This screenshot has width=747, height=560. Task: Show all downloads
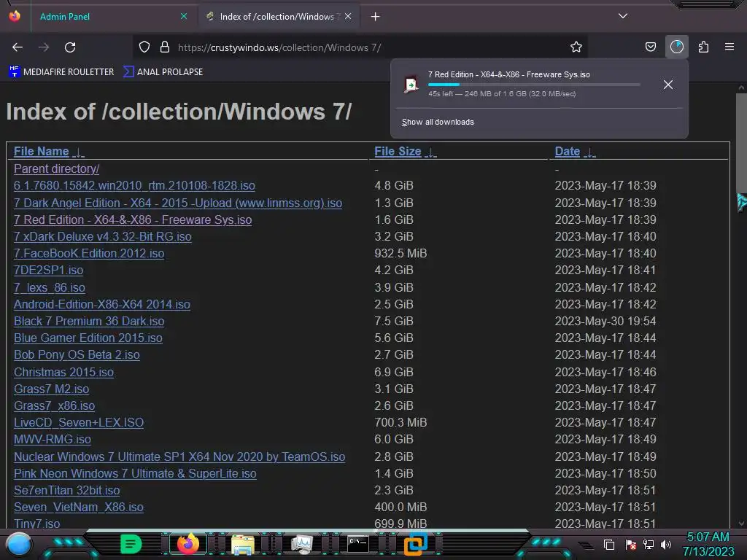[x=438, y=122]
